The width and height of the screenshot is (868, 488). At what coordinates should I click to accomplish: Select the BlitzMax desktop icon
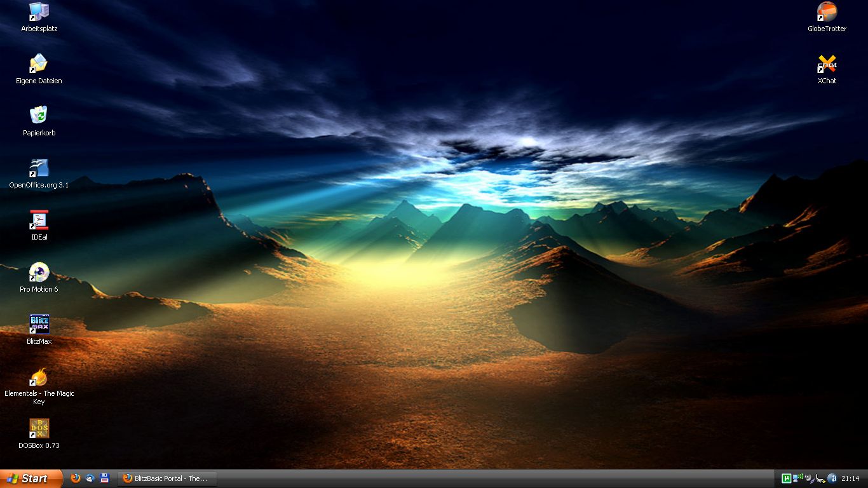point(39,325)
